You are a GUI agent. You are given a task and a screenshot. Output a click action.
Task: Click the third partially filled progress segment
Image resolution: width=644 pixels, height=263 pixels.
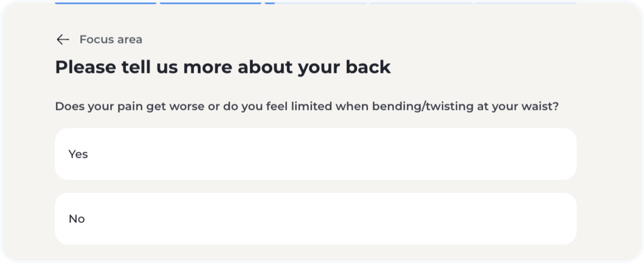(x=315, y=3)
